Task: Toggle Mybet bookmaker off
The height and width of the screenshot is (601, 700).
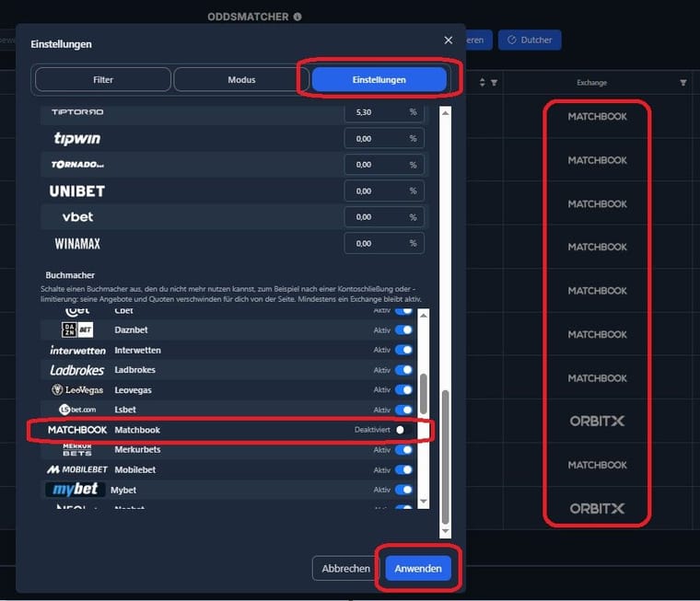Action: coord(403,490)
